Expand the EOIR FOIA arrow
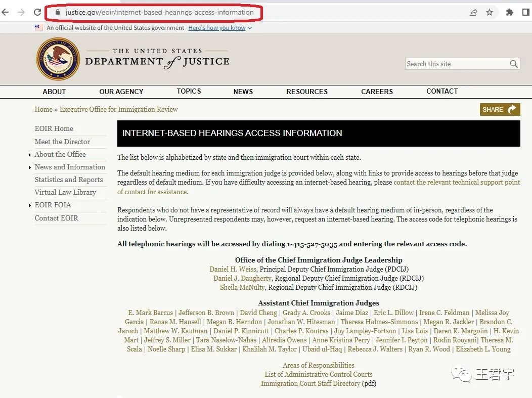The width and height of the screenshot is (532, 398). click(30, 205)
